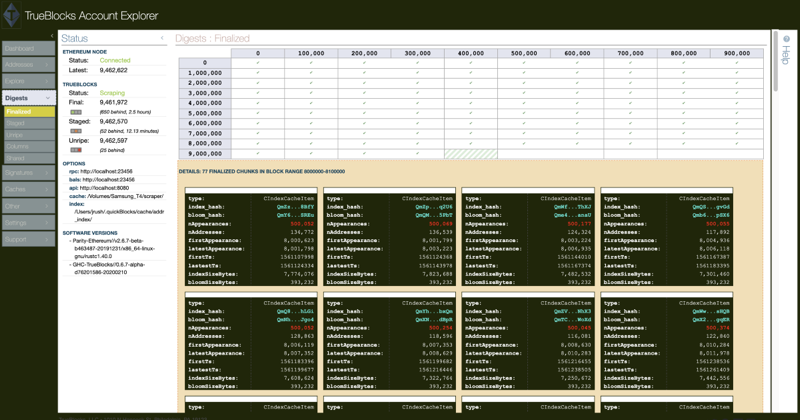Open the Dashboard sidebar item
Viewport: 800px width, 420px height.
point(29,48)
